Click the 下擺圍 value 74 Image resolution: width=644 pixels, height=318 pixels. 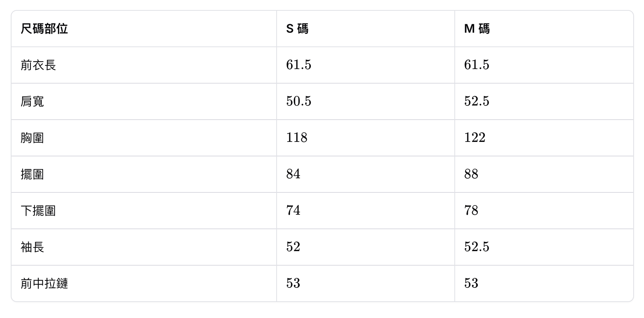click(x=293, y=211)
